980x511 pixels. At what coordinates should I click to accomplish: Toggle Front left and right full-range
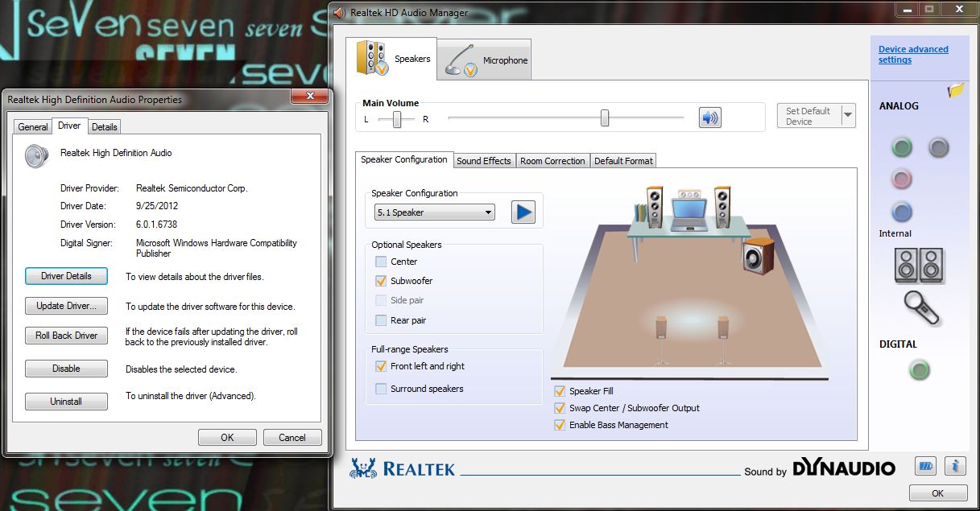[381, 366]
